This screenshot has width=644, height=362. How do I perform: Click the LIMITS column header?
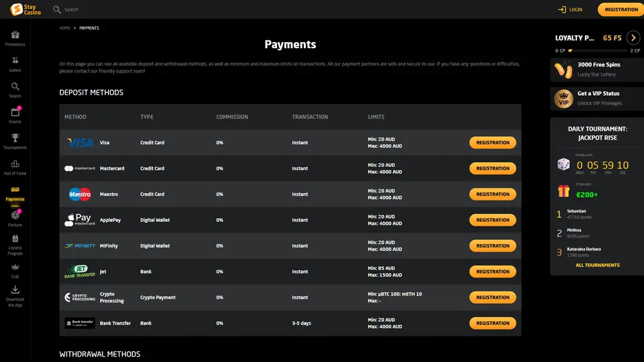pyautogui.click(x=376, y=117)
